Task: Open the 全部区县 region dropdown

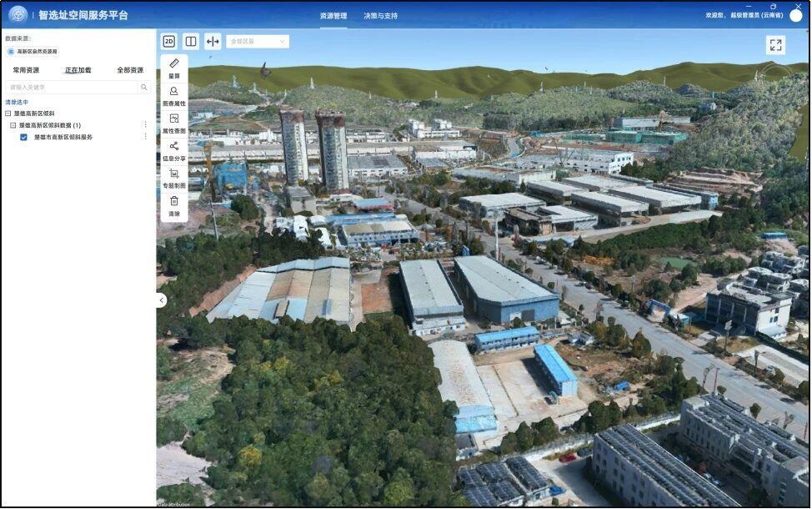Action: (x=258, y=41)
